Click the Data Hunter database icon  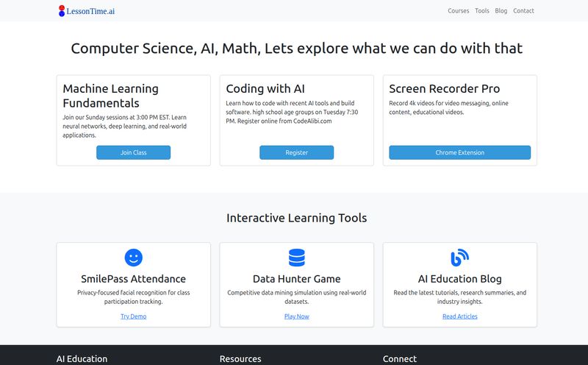pyautogui.click(x=297, y=258)
